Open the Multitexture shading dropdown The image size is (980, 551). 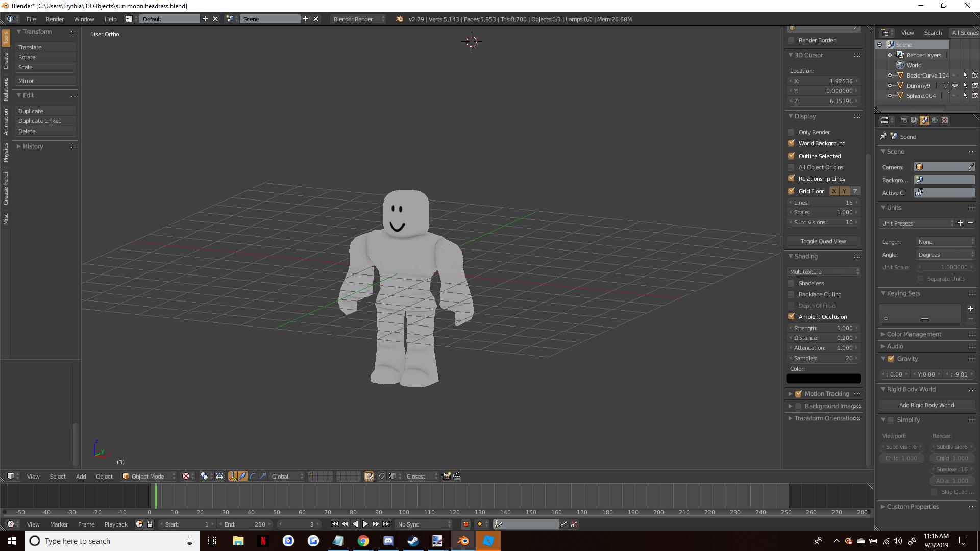tap(823, 272)
